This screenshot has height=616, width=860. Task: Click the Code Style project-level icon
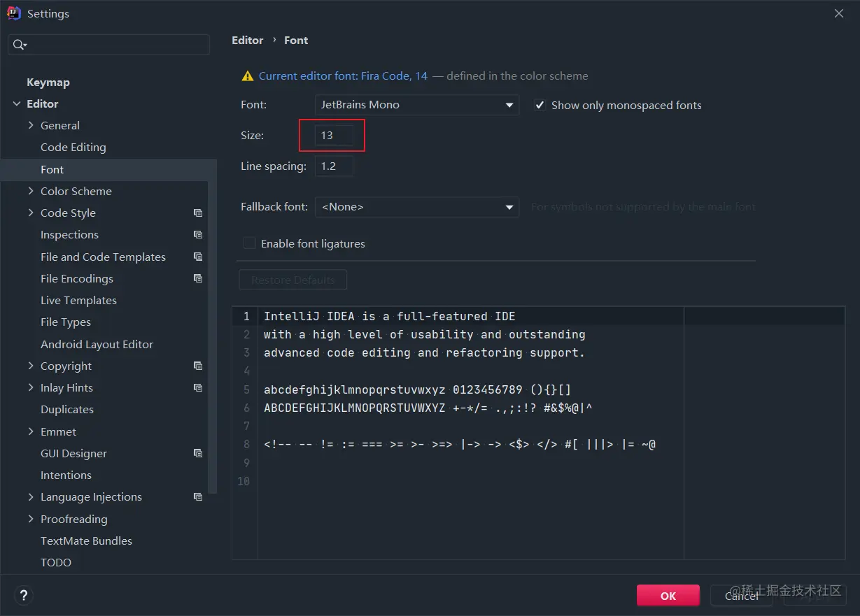(198, 213)
